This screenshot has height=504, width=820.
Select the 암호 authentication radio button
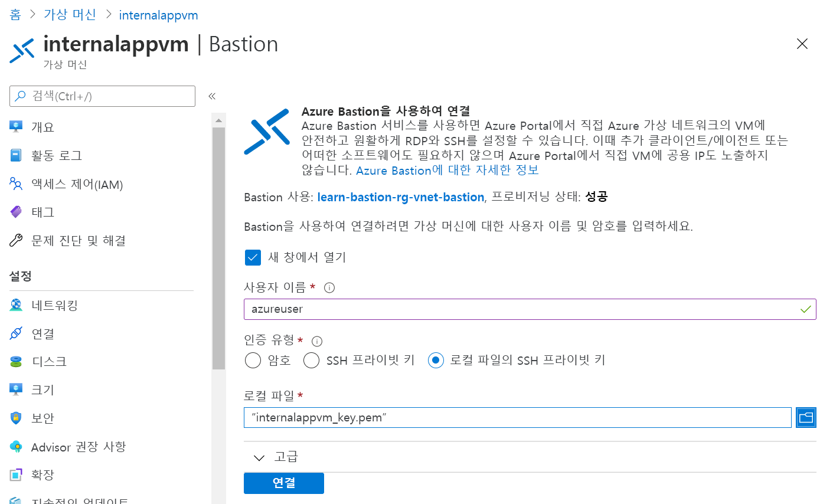(253, 360)
